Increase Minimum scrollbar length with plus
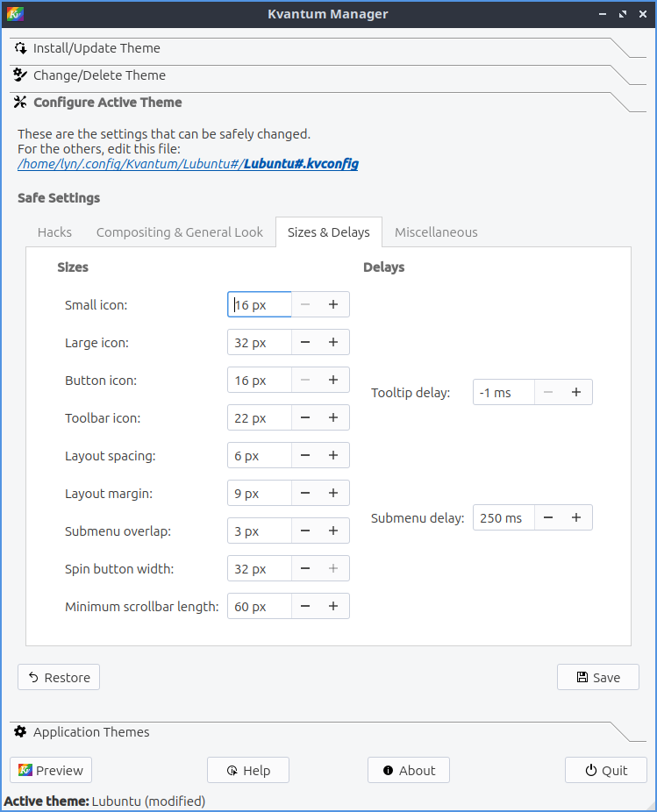 tap(333, 606)
